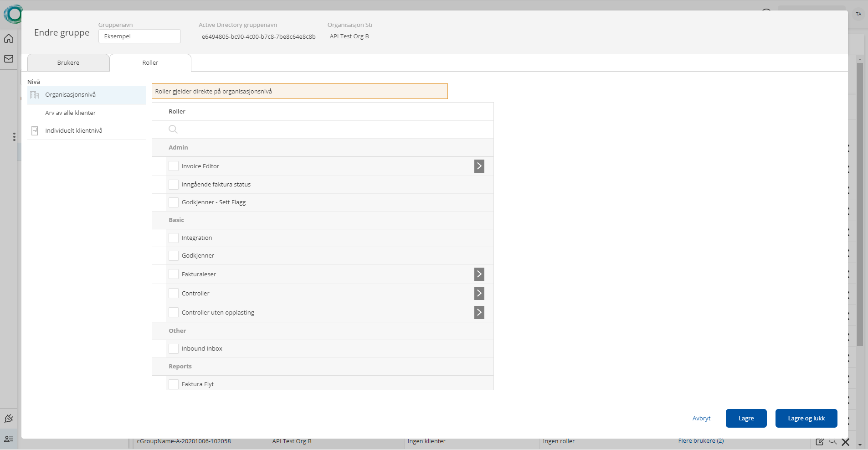Screen dimensions: 868x450
Task: Click the home icon in left sidebar
Action: 9,39
